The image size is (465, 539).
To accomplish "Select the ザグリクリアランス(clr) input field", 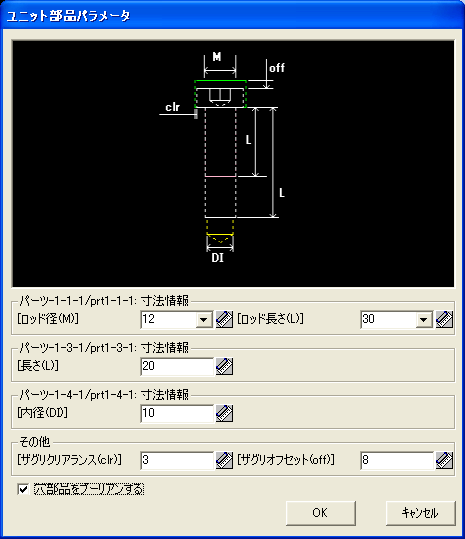I will coord(177,460).
